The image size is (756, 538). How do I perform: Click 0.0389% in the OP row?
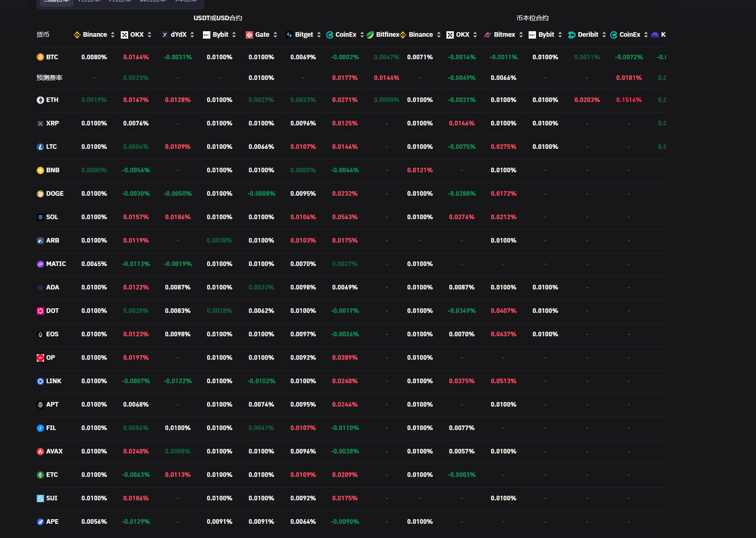(x=345, y=357)
